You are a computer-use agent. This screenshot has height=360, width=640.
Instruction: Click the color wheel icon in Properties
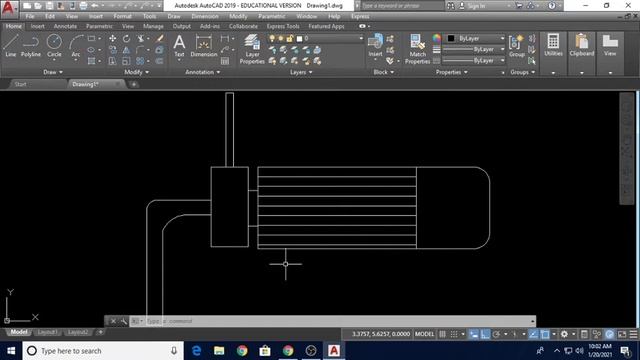(437, 38)
